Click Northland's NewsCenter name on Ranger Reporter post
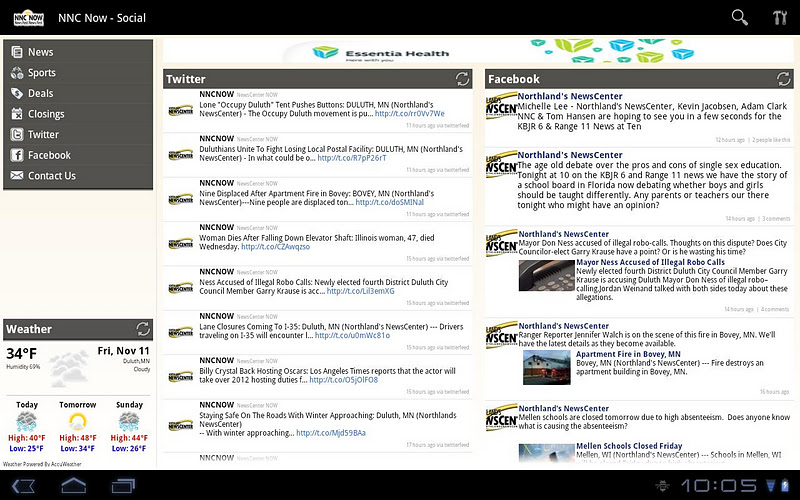The width and height of the screenshot is (800, 500). coord(564,326)
